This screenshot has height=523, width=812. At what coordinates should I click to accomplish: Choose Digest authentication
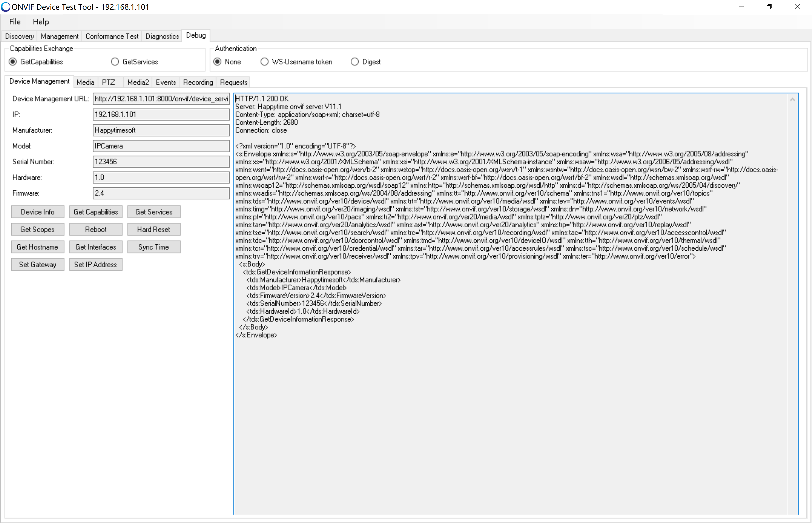(355, 62)
